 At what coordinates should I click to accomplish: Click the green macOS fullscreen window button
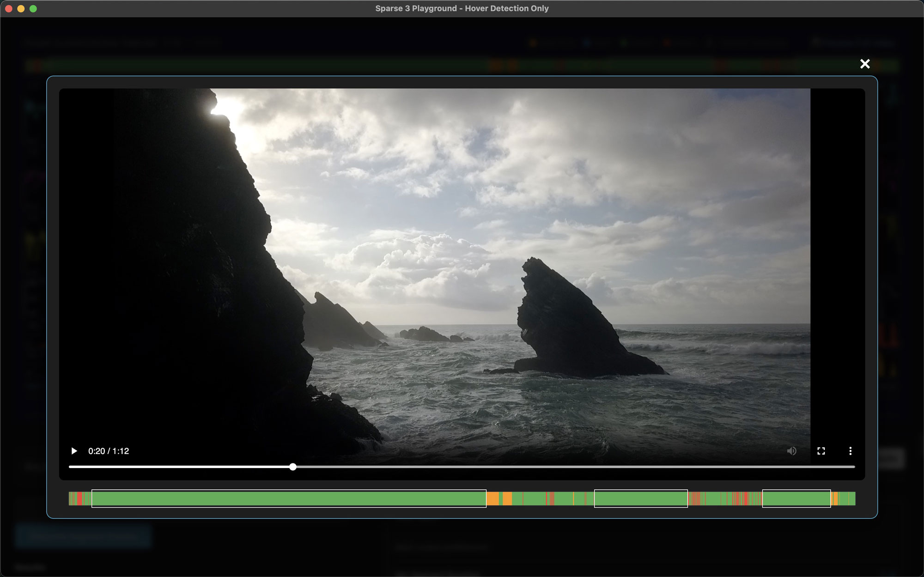(33, 8)
